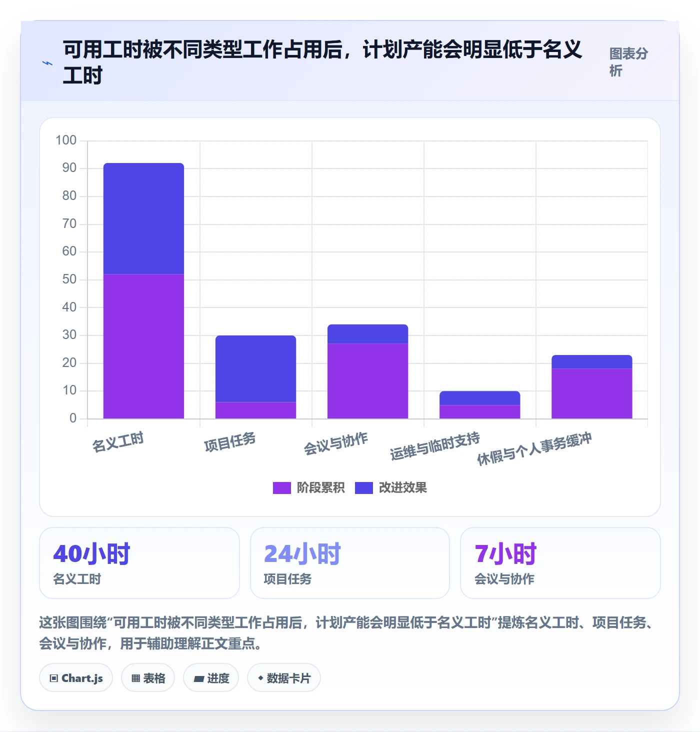Viewport: 700px width, 732px height.
Task: Click the 休假与个人事务缓冲 purple bar segment
Action: (x=591, y=393)
